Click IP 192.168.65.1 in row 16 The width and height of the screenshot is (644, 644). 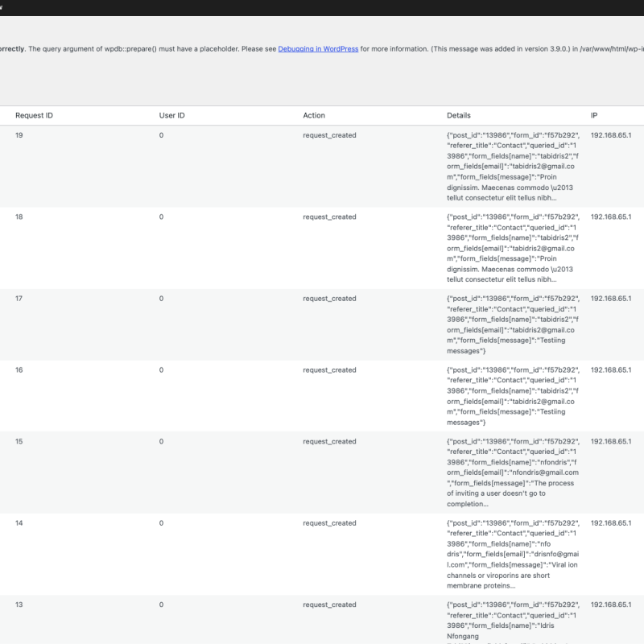(x=611, y=370)
